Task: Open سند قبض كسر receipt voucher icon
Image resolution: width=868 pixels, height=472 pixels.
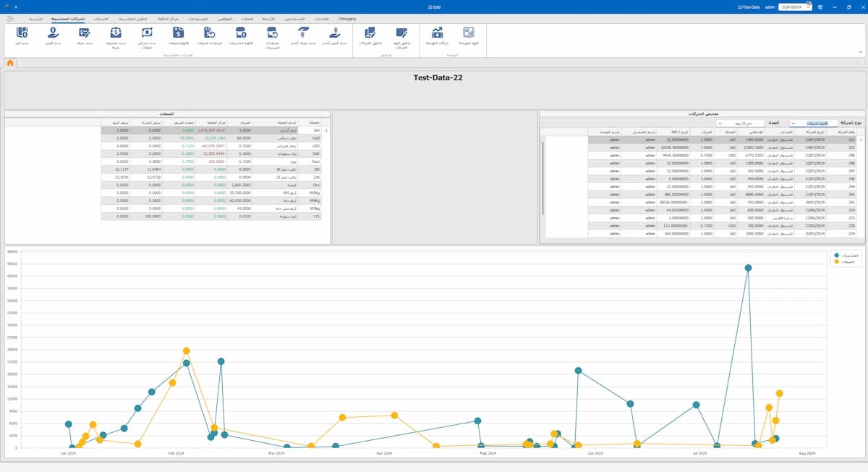Action: (334, 32)
